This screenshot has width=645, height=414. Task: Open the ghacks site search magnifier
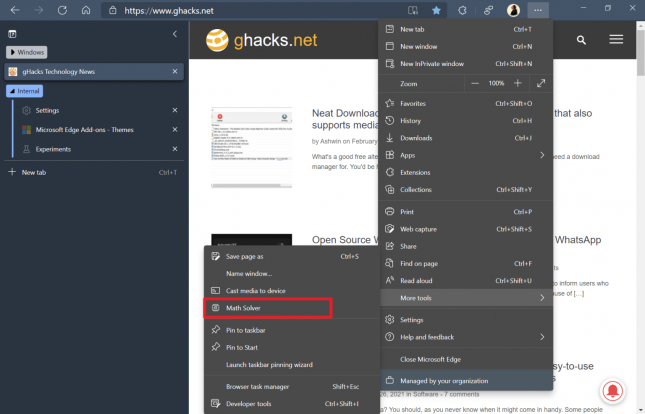[x=581, y=40]
